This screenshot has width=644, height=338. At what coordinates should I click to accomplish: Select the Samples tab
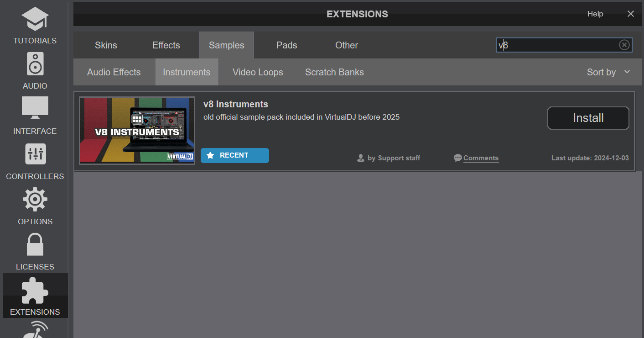227,45
